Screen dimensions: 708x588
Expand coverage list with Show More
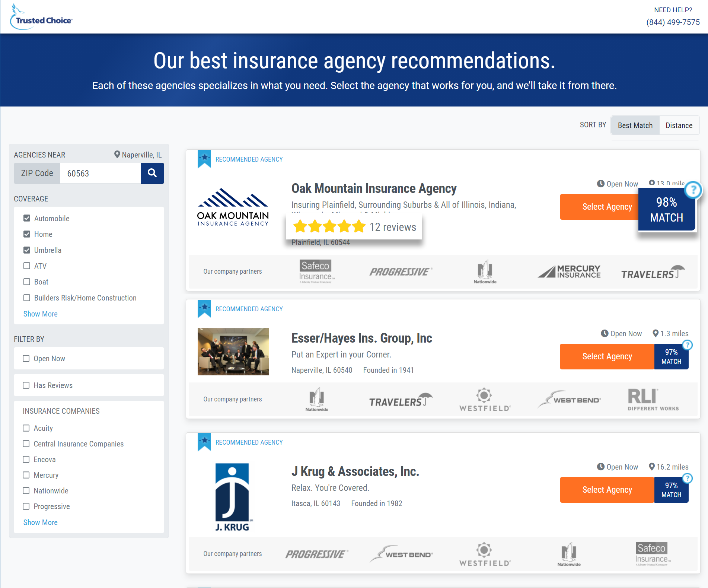pos(40,314)
